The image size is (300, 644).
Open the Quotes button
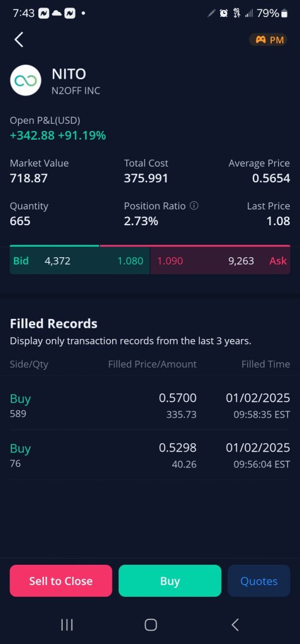tap(259, 580)
